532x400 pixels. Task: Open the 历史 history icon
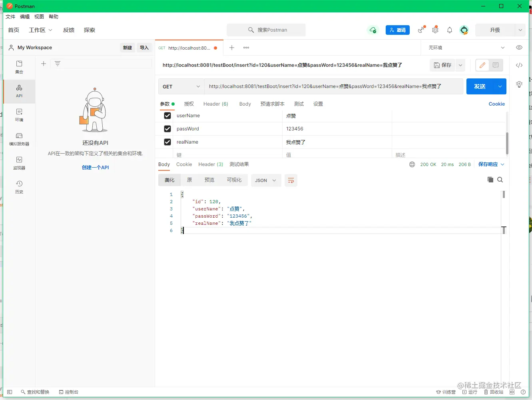point(19,187)
